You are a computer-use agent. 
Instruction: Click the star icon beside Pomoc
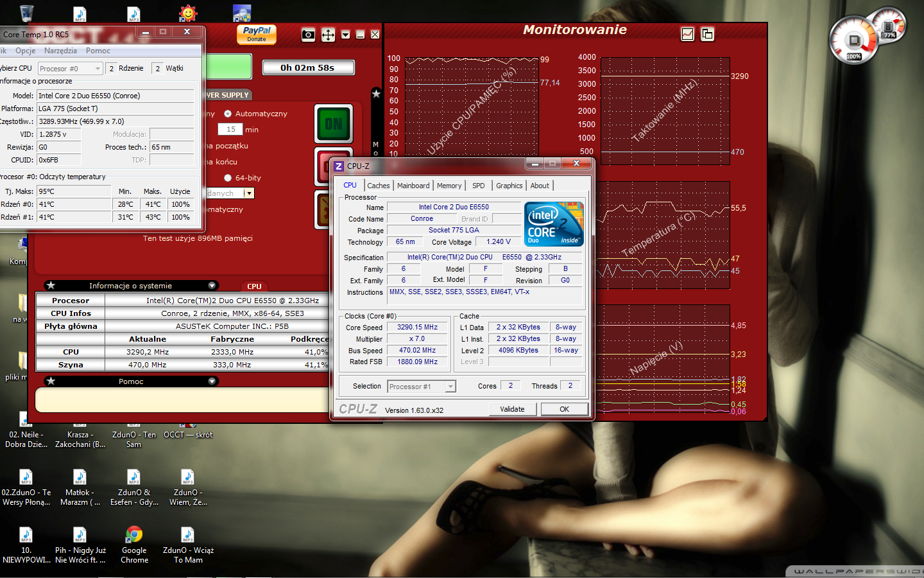[51, 381]
